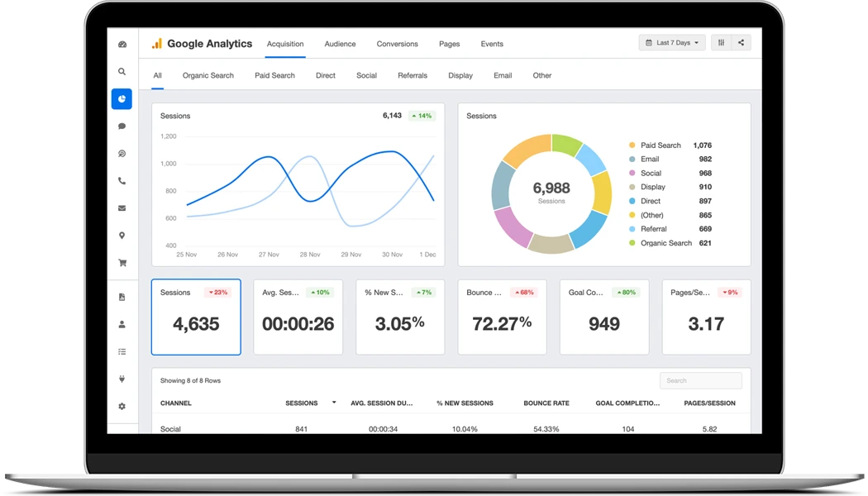Image resolution: width=868 pixels, height=496 pixels.
Task: Toggle the Display channel in the legend
Action: click(x=653, y=187)
